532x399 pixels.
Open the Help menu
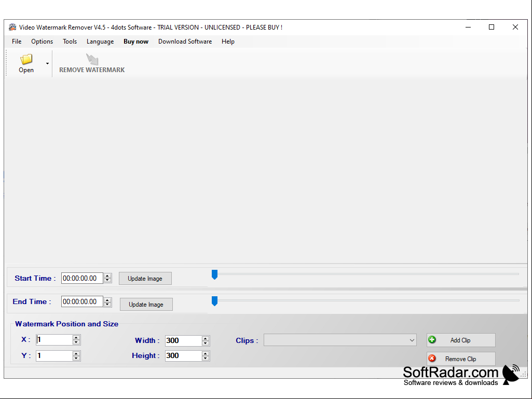tap(228, 42)
